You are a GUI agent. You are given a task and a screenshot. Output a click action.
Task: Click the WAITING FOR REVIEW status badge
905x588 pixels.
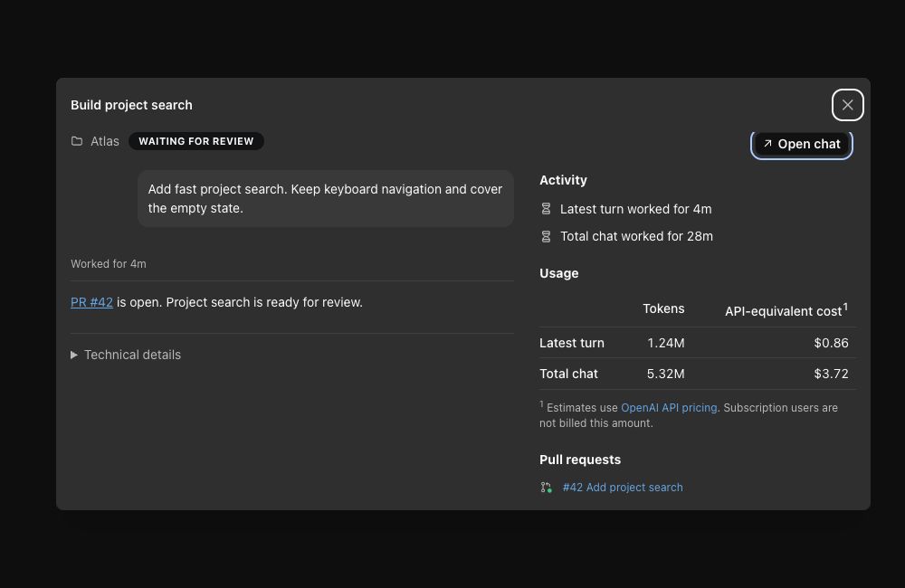196,141
